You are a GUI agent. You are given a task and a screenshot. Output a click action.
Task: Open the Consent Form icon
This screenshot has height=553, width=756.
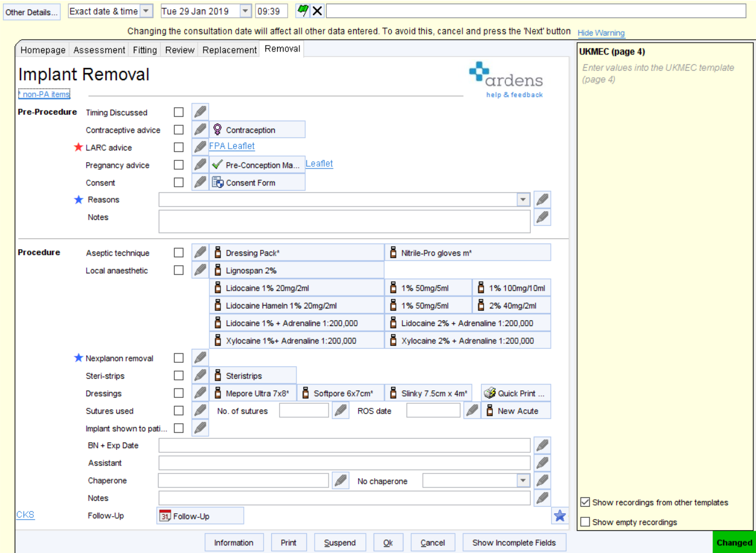pos(217,182)
